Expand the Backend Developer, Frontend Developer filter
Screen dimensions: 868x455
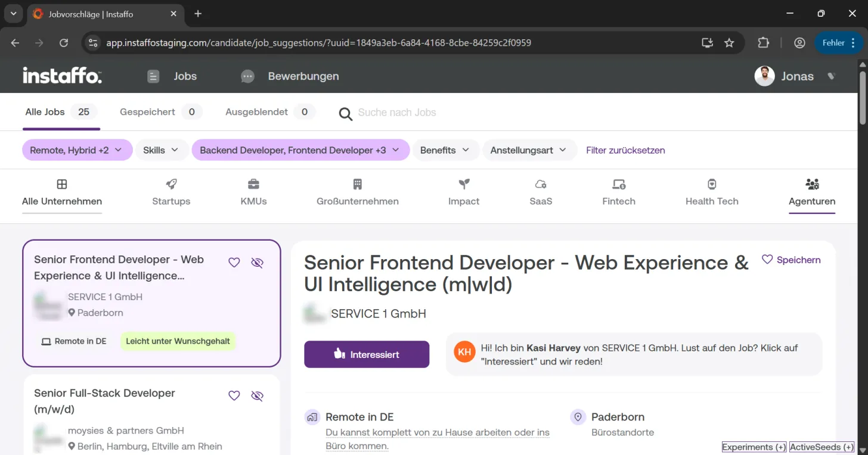300,150
